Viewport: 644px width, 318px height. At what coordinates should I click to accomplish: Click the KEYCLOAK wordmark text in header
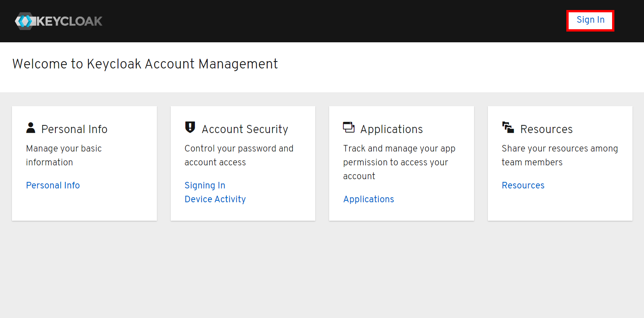click(70, 21)
